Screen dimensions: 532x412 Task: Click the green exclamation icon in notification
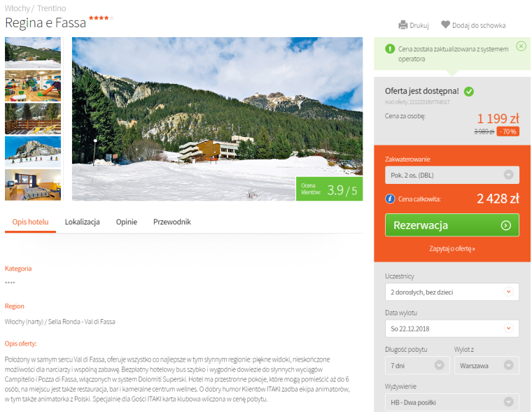(390, 49)
